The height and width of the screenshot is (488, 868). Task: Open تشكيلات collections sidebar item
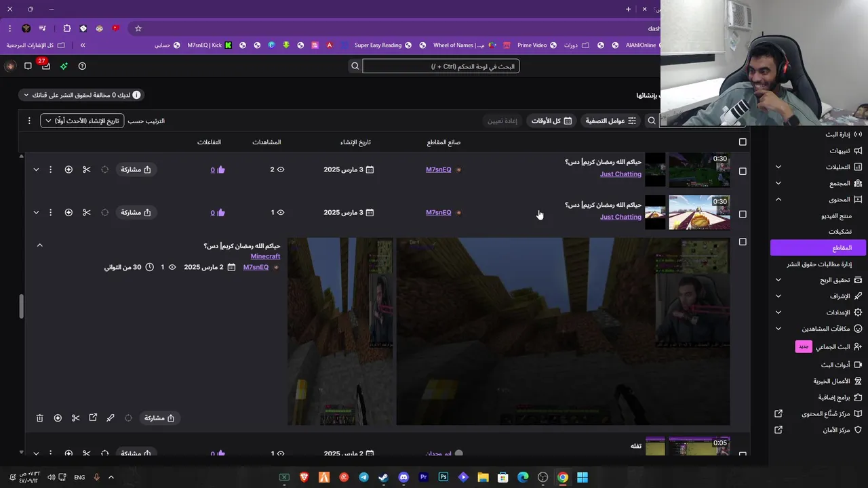point(840,232)
